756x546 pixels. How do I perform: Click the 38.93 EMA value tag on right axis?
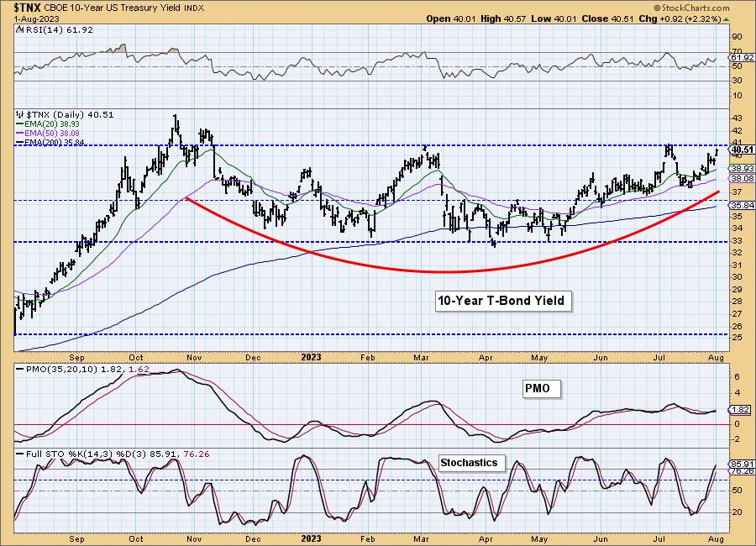click(742, 168)
